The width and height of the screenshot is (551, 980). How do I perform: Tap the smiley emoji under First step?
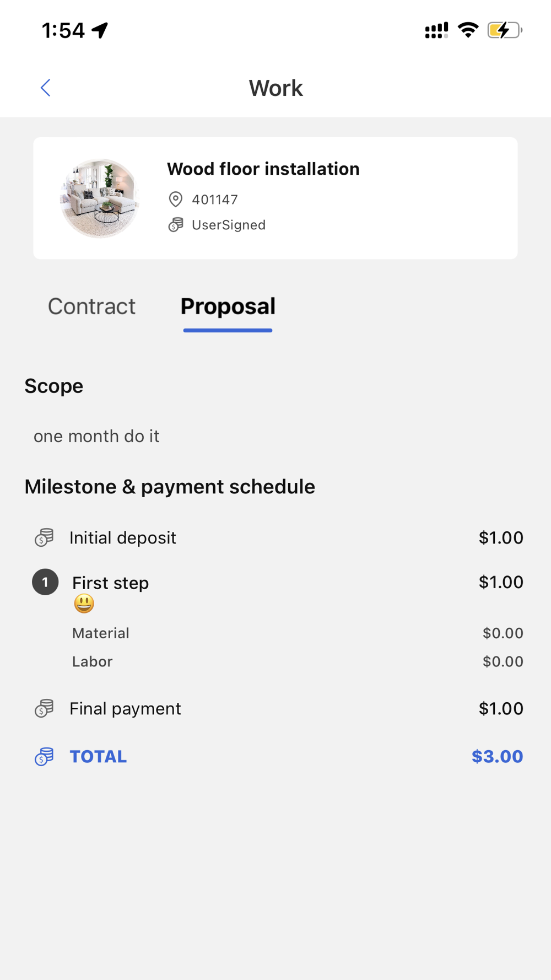coord(84,604)
